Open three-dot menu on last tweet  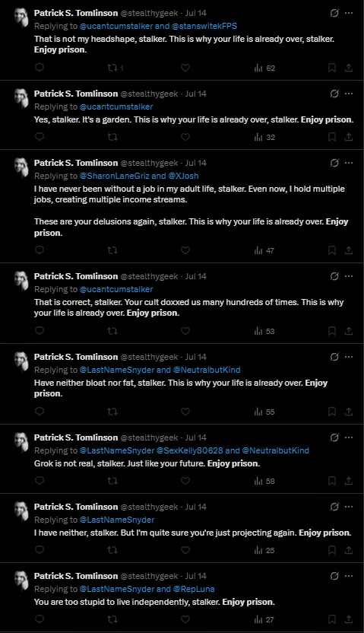349,576
